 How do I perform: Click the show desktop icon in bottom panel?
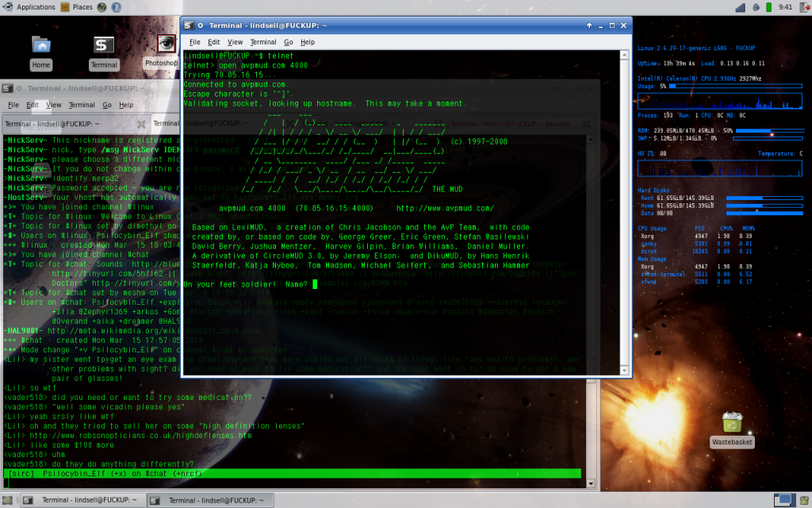pos(9,500)
